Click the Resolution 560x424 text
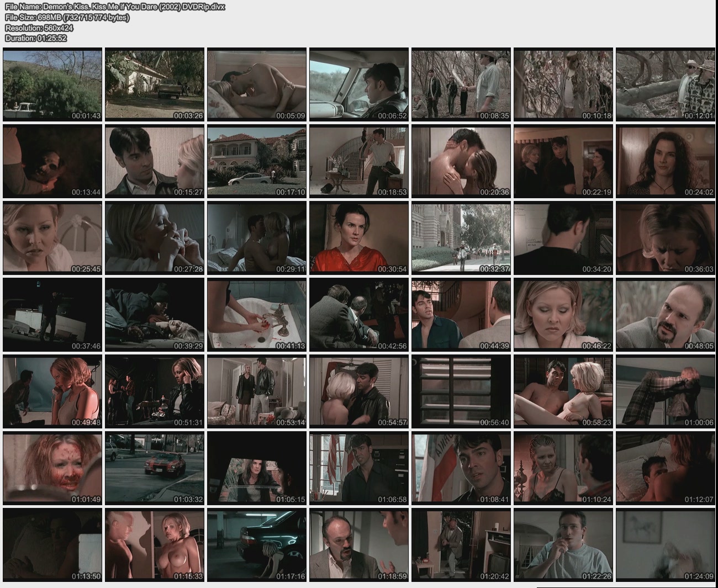 click(x=39, y=28)
